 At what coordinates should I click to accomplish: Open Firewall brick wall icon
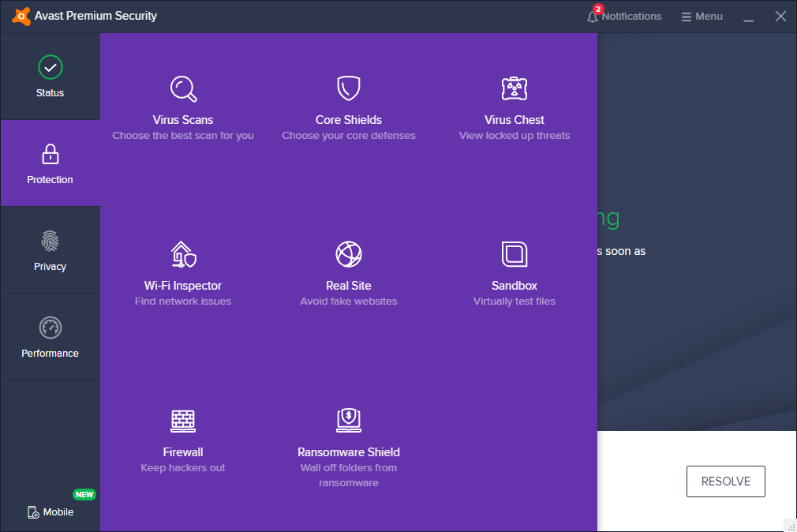pyautogui.click(x=183, y=421)
